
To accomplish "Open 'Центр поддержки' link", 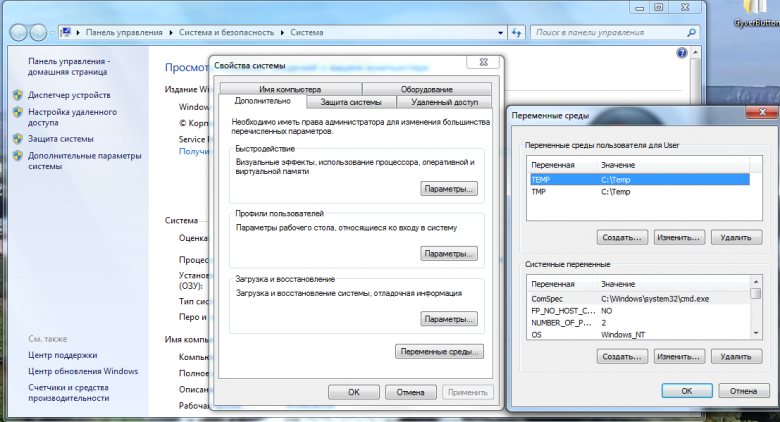I will (x=63, y=355).
